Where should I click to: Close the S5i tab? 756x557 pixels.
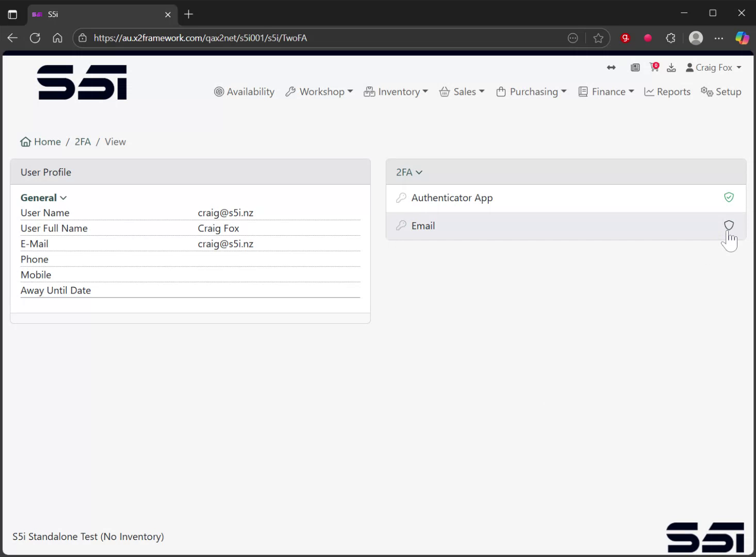click(168, 14)
